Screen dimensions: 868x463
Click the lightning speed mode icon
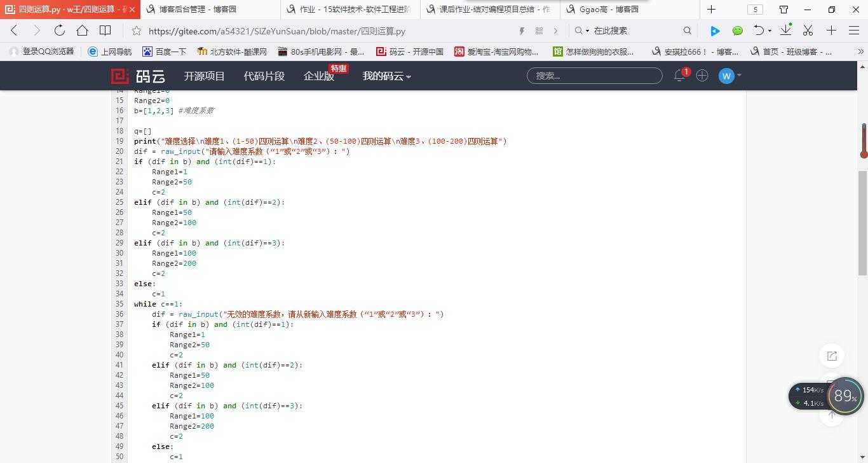(522, 31)
